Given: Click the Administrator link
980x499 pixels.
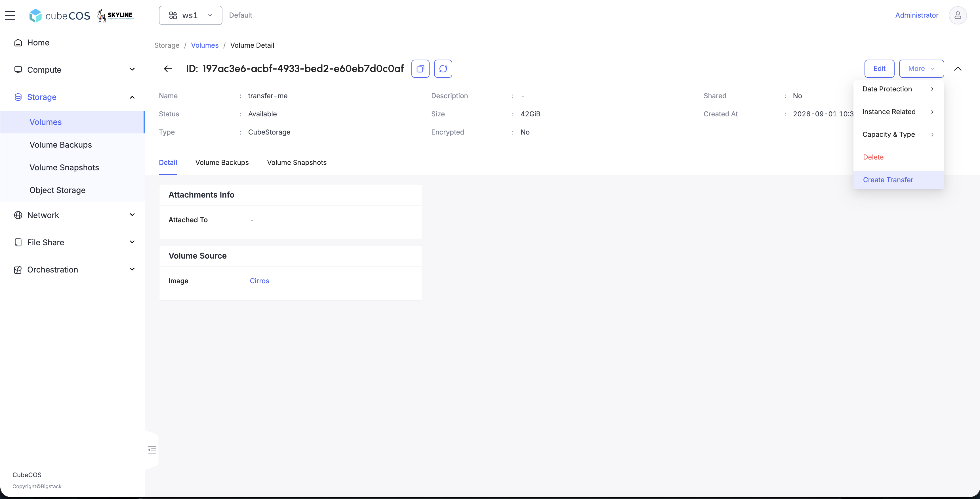Looking at the screenshot, I should tap(916, 15).
